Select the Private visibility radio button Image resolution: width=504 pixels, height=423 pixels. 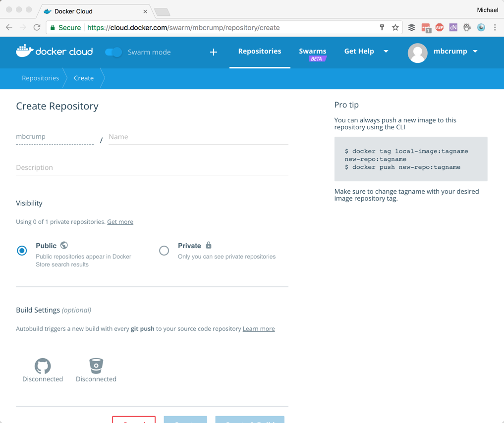164,251
